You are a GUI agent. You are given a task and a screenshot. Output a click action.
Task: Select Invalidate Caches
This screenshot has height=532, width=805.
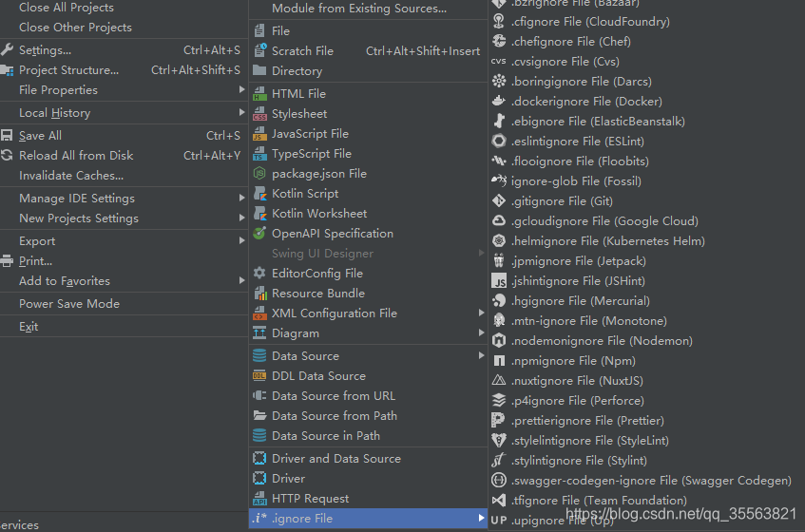click(71, 176)
